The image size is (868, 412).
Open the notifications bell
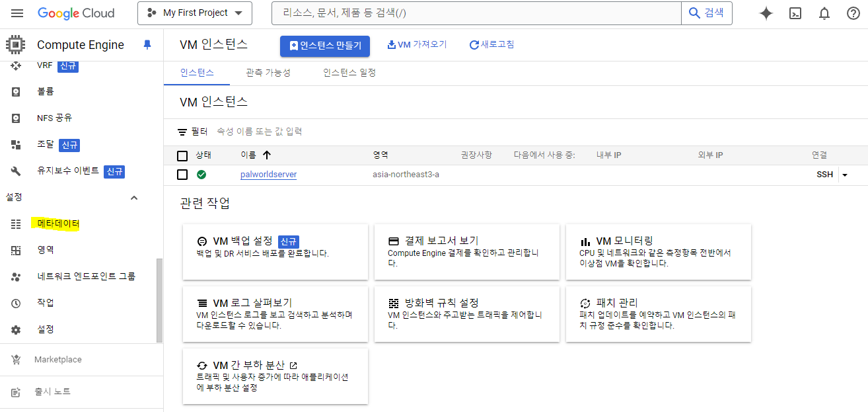point(824,13)
